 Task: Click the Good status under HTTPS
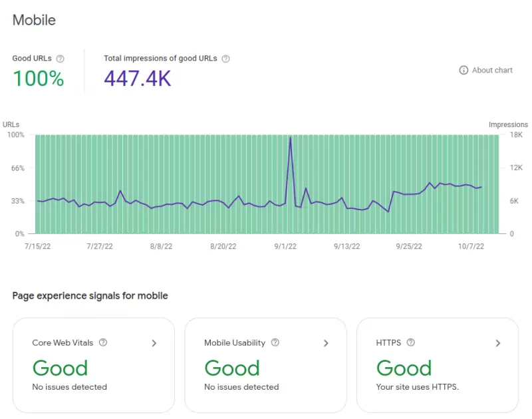404,368
